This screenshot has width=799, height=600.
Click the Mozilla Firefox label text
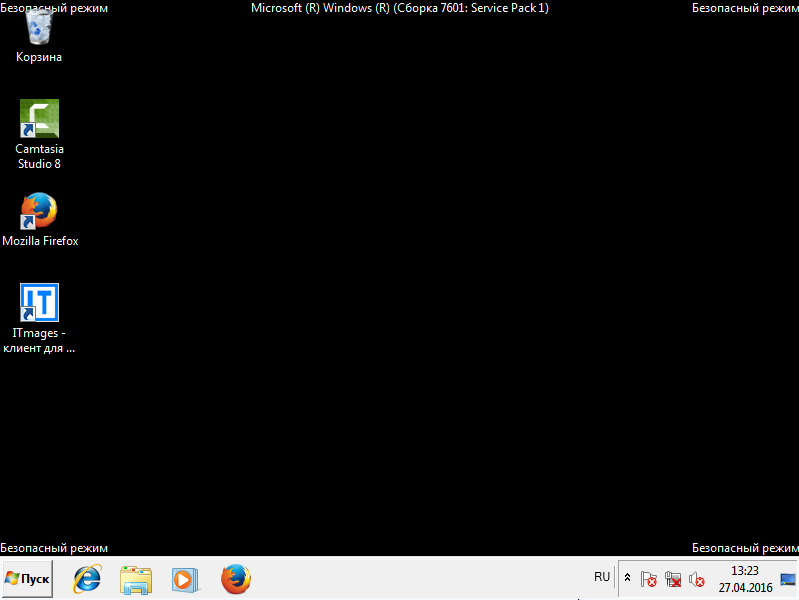click(x=40, y=241)
